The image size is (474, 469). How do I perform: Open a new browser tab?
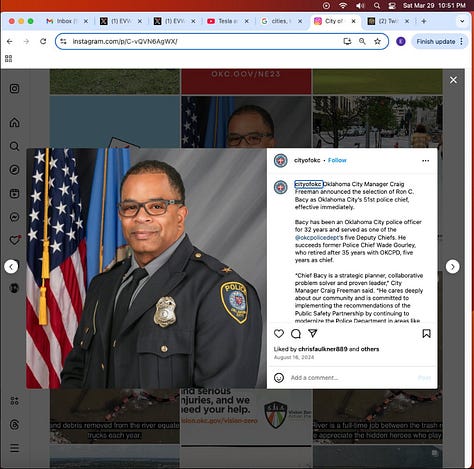[x=424, y=21]
